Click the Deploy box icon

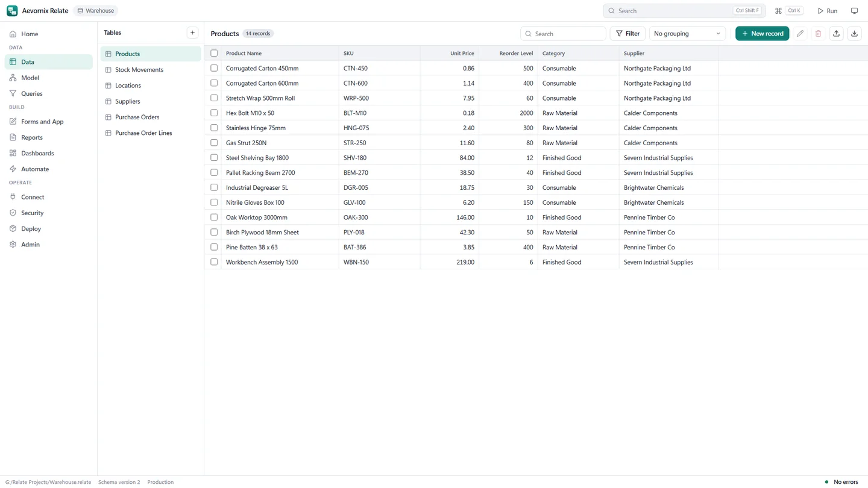click(x=13, y=228)
